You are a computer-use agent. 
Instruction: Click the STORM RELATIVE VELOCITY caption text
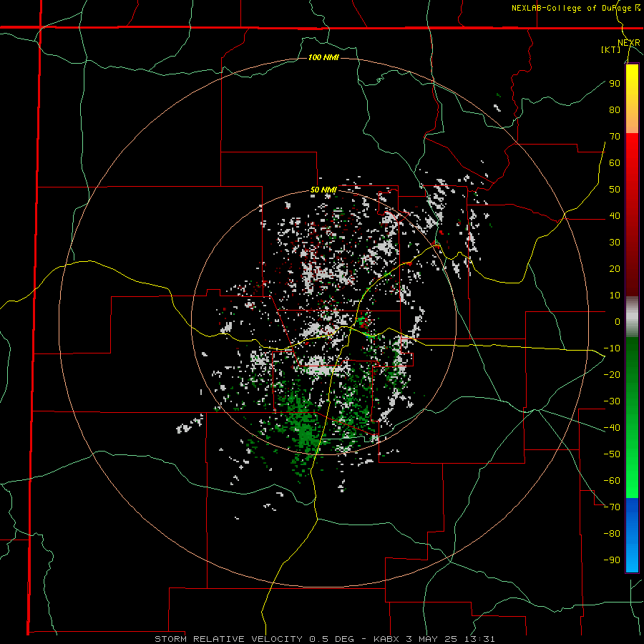tap(228, 639)
